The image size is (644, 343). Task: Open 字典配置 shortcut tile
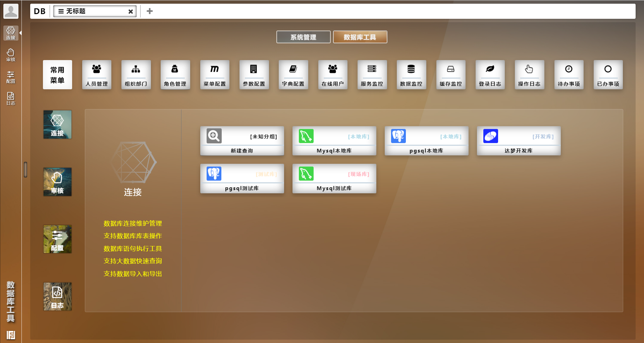point(293,75)
